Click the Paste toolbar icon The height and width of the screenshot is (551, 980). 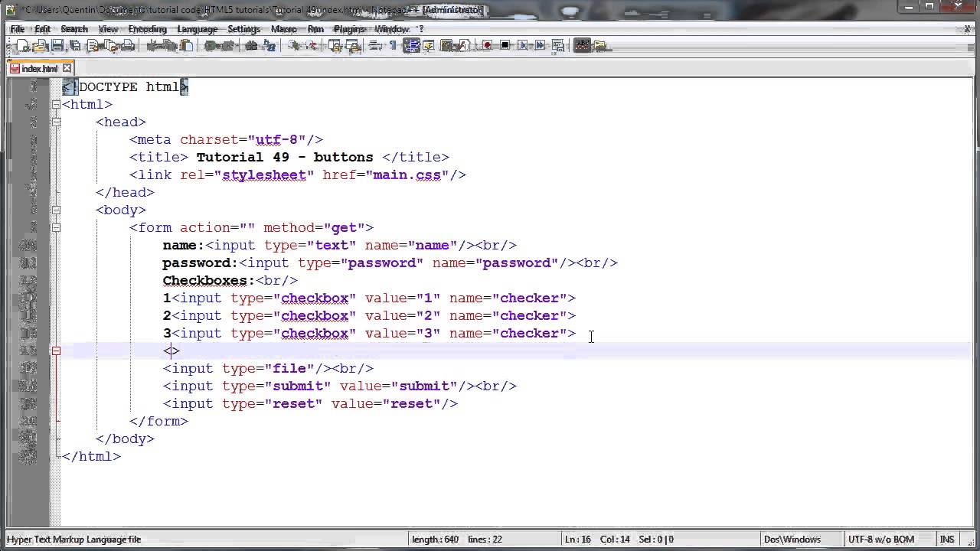187,46
